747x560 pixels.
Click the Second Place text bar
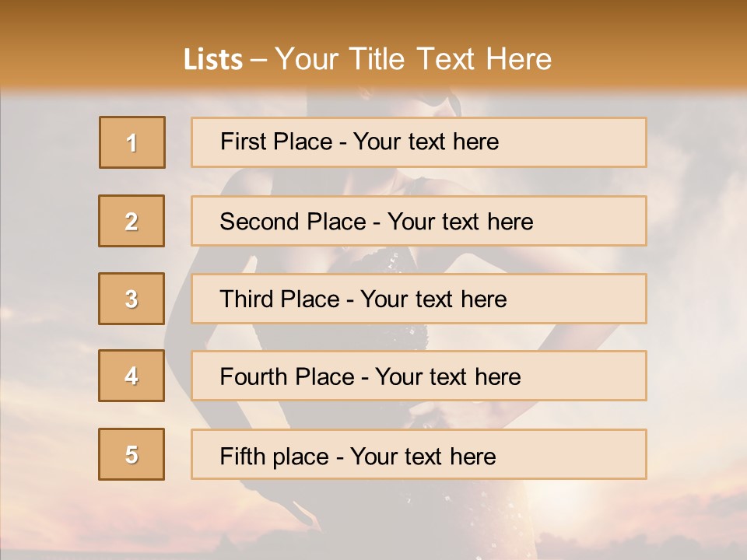coord(419,221)
